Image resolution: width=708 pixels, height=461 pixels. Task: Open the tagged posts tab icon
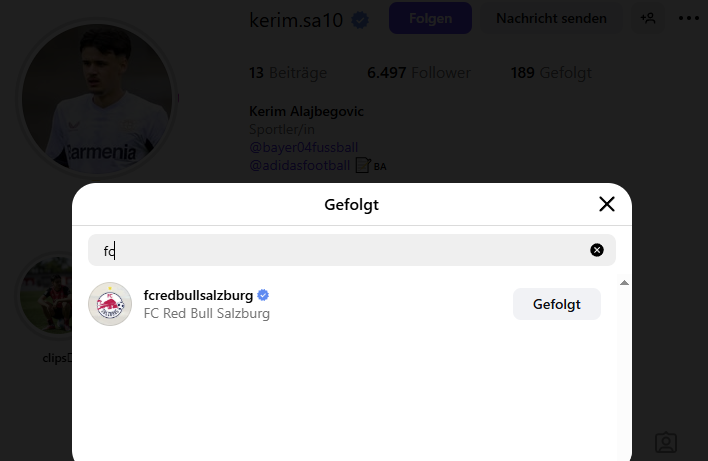pyautogui.click(x=666, y=442)
